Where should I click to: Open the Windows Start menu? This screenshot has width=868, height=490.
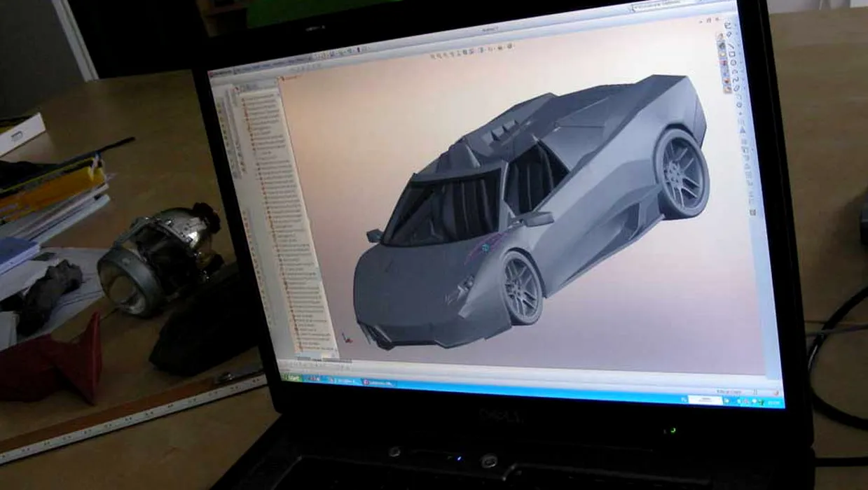(x=291, y=377)
